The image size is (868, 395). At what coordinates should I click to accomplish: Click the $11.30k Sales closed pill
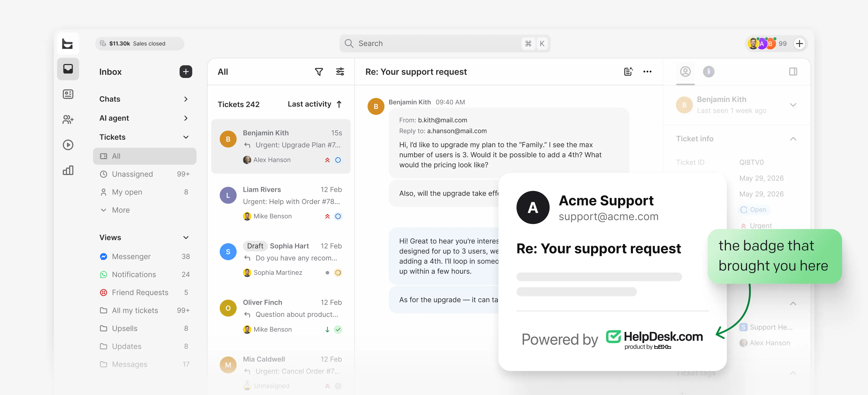click(140, 43)
